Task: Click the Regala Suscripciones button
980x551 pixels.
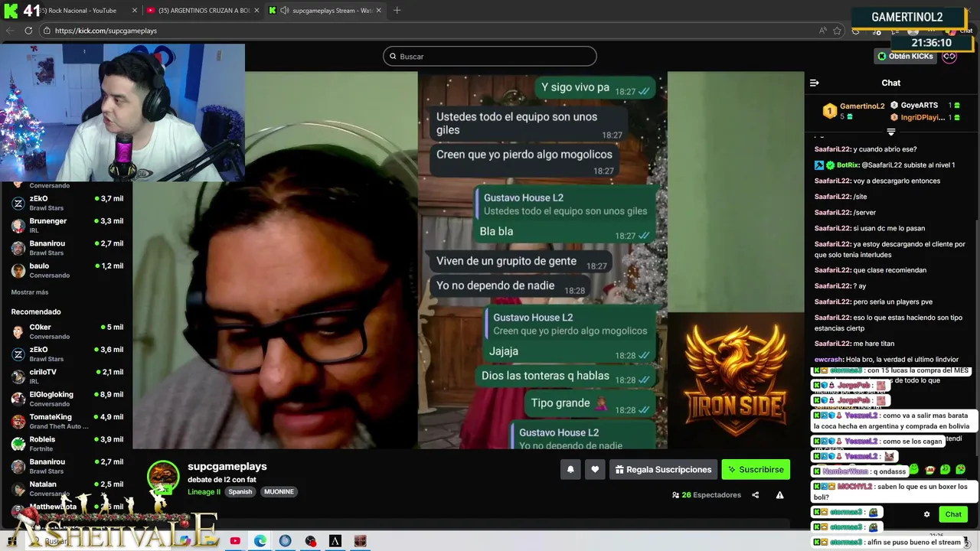Action: pyautogui.click(x=662, y=469)
